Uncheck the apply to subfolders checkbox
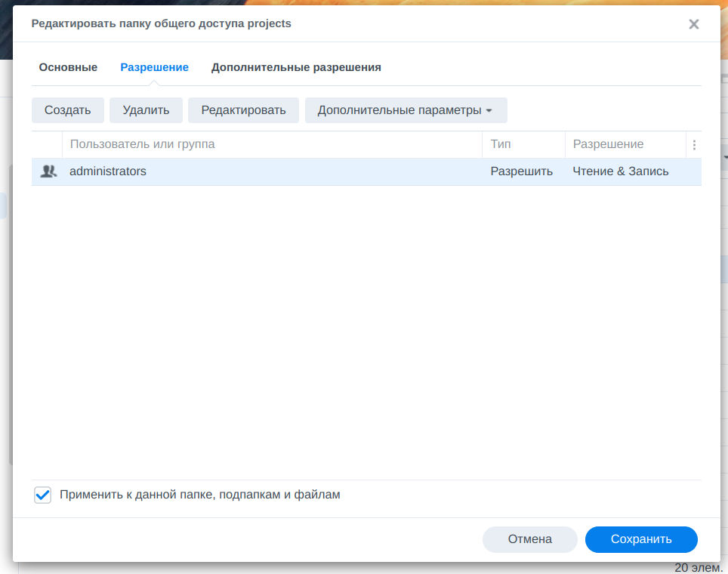 click(x=43, y=495)
